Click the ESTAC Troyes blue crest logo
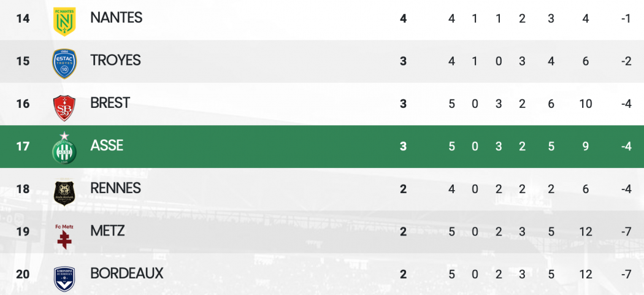Screen dimensions: 644x295 (x=64, y=64)
